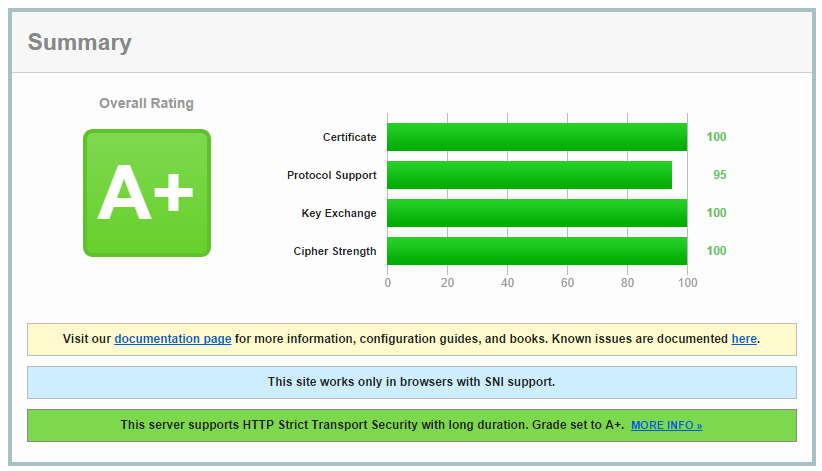Select the Protocol Support label
The image size is (822, 471).
coord(331,175)
